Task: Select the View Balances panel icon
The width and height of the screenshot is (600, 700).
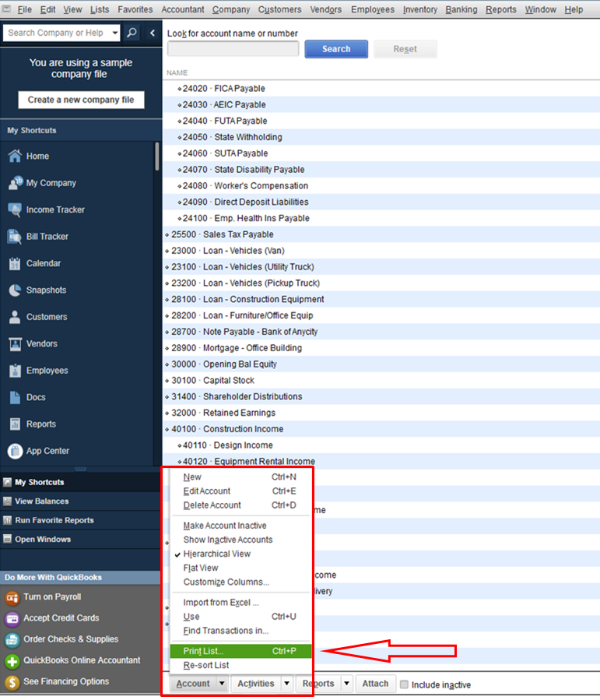Action: (7, 501)
